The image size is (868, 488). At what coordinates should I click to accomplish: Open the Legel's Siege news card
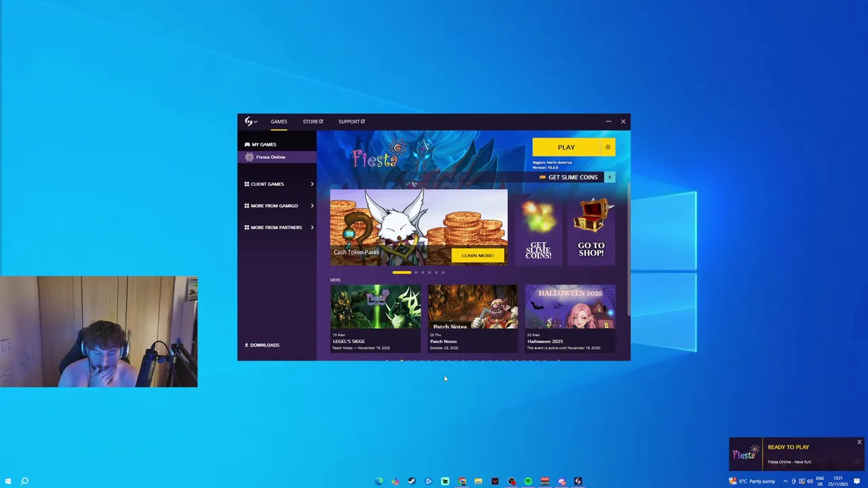tap(376, 318)
